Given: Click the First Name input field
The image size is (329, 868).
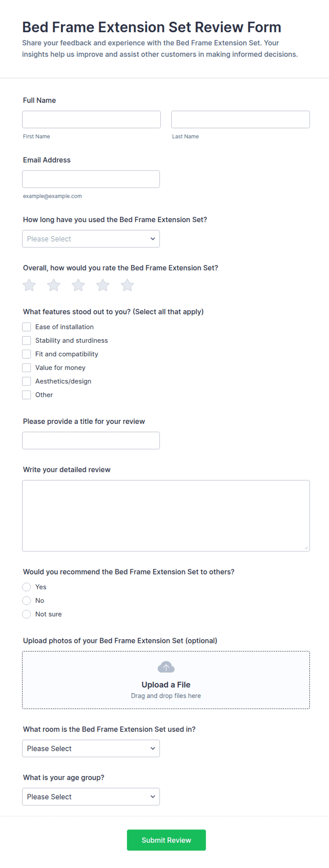Looking at the screenshot, I should 91,120.
